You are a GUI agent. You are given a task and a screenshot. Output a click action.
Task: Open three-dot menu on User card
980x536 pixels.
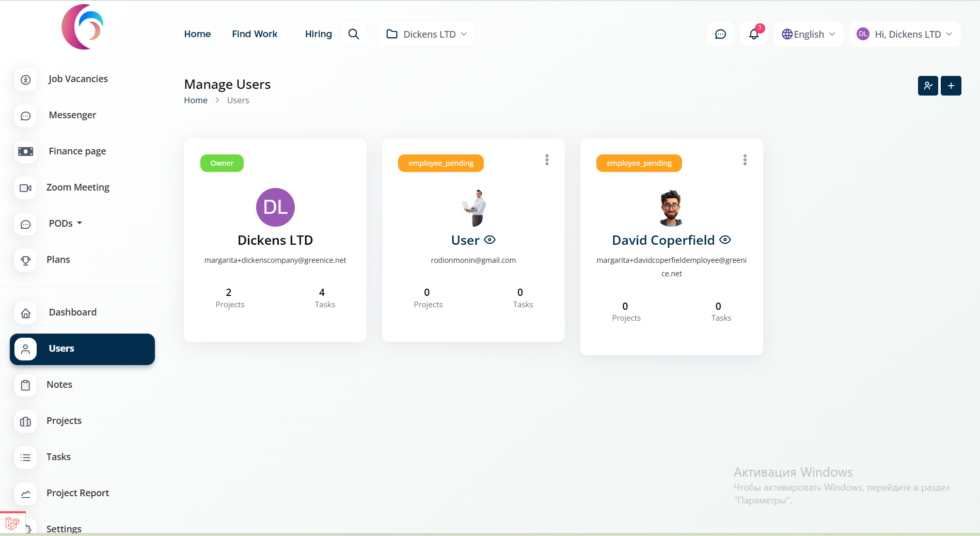547,160
